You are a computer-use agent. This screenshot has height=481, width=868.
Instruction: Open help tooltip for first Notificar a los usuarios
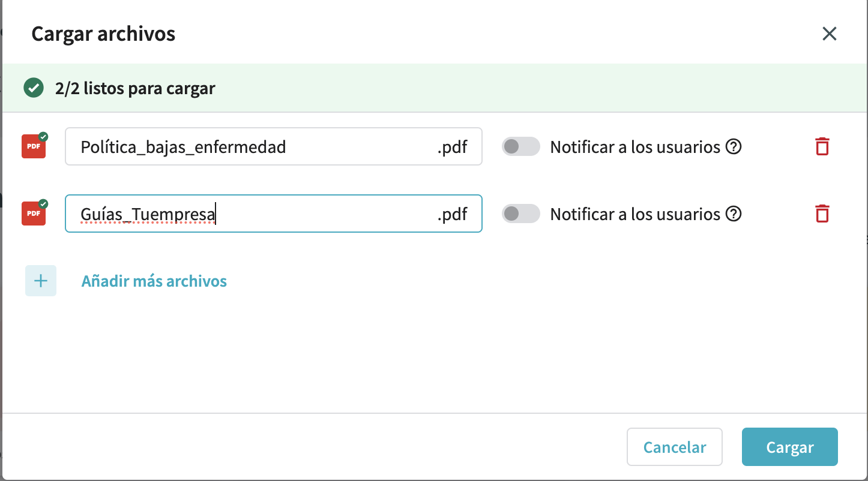734,146
